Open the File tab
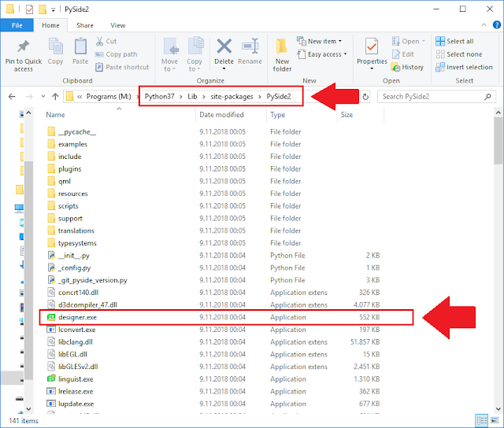 [x=17, y=25]
